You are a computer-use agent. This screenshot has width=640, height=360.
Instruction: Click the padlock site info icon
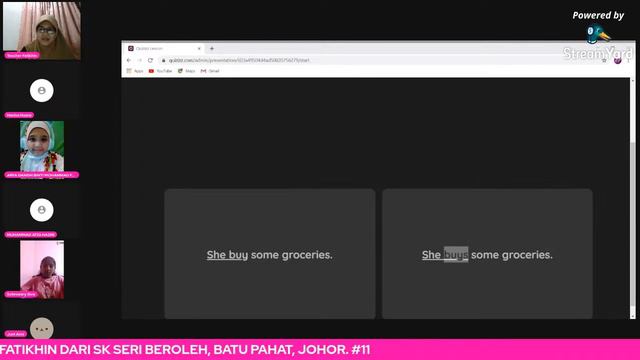pyautogui.click(x=164, y=60)
